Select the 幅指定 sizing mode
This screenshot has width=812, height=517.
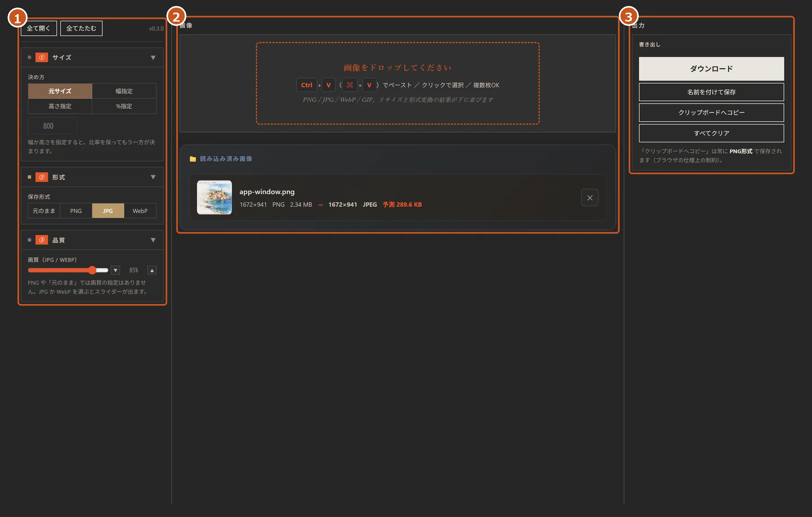pyautogui.click(x=124, y=91)
